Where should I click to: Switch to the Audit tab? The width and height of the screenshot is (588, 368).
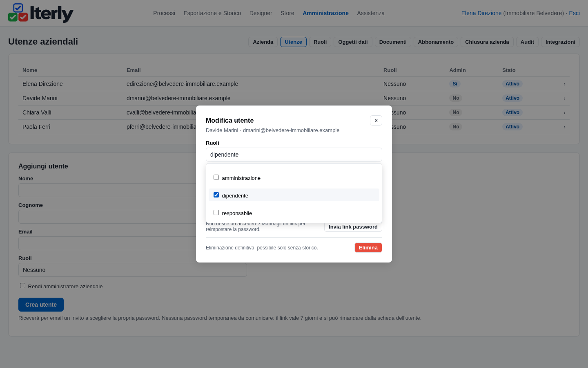(527, 42)
